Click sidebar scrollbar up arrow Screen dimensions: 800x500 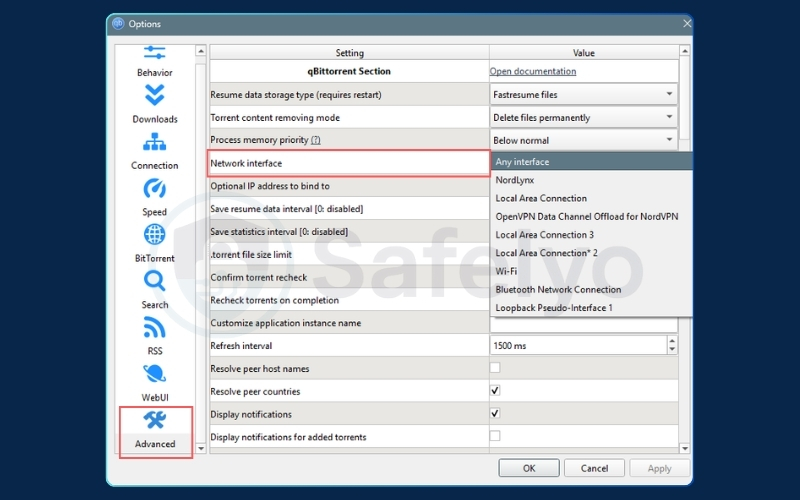pyautogui.click(x=201, y=51)
